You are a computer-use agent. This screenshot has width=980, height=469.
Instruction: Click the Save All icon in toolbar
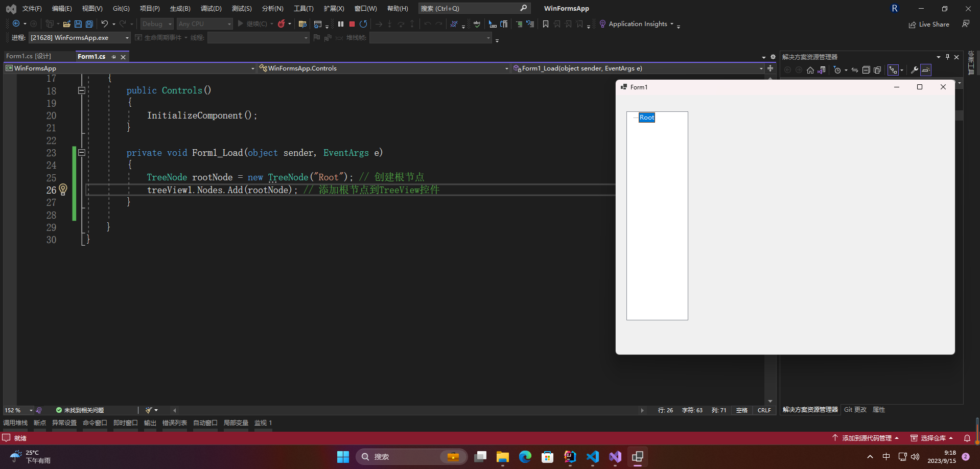pos(89,24)
